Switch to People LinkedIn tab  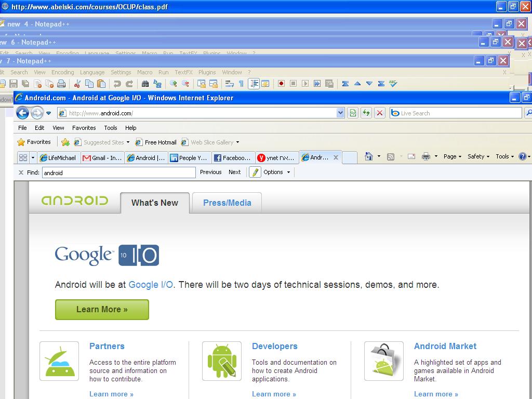[189, 158]
